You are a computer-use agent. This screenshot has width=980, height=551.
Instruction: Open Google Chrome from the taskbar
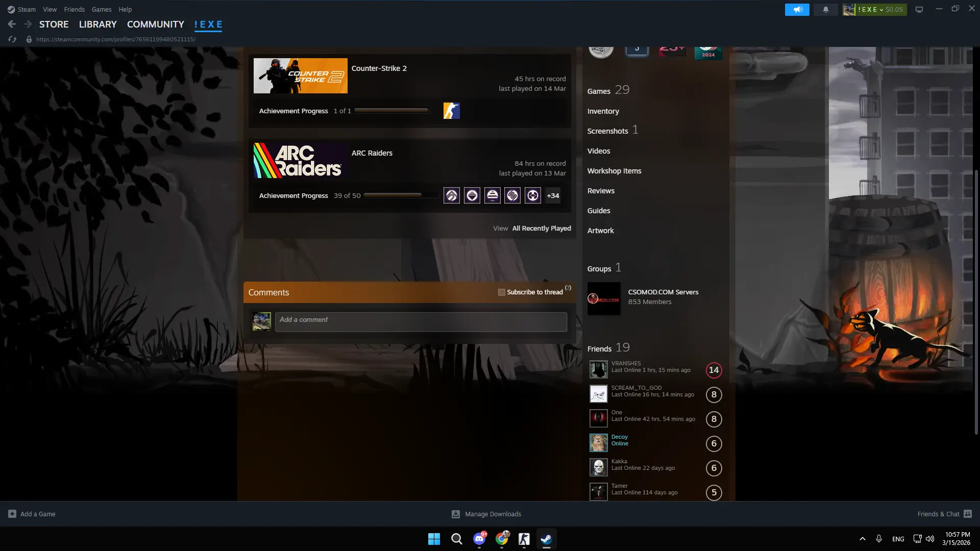click(x=502, y=539)
